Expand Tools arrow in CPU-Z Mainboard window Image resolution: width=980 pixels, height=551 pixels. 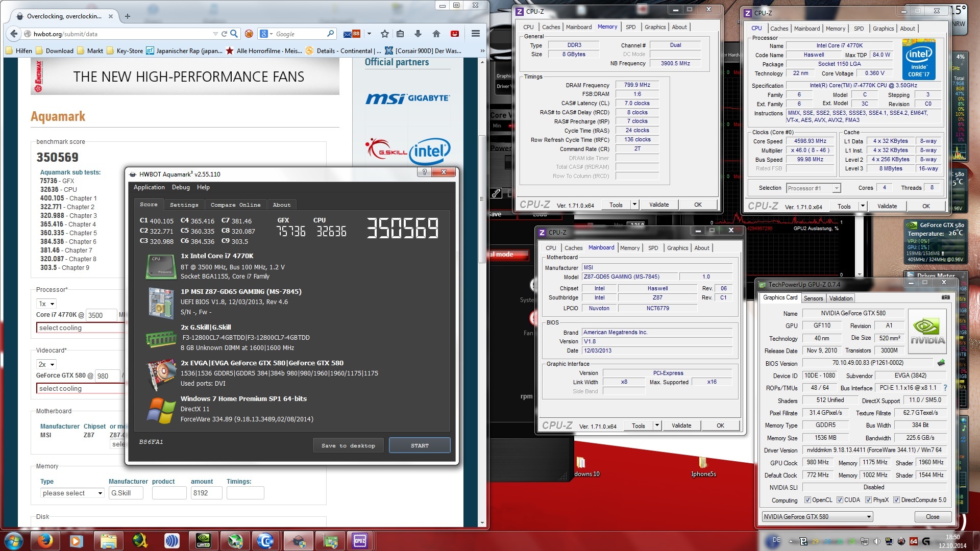point(657,425)
